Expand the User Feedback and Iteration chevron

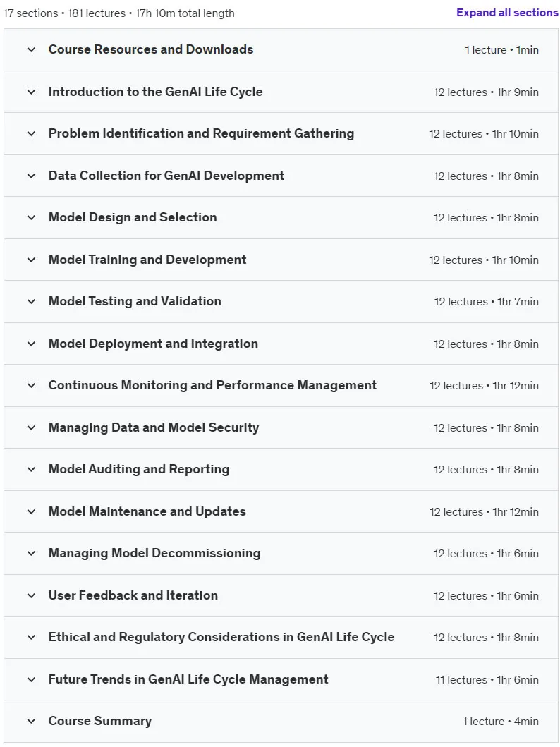(32, 595)
